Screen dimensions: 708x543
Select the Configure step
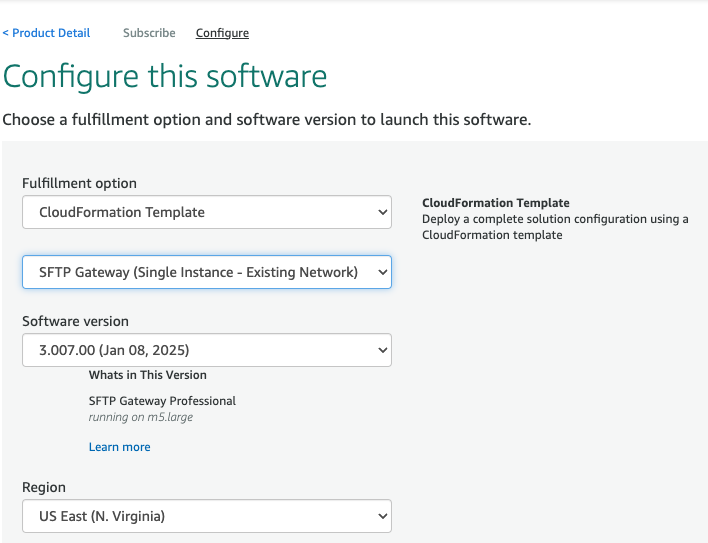[222, 33]
